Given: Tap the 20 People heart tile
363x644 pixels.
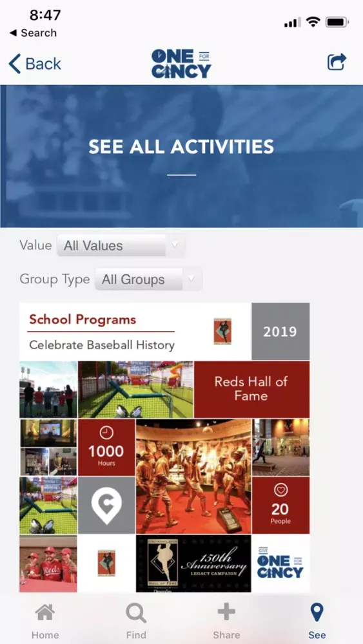Looking at the screenshot, I should (280, 505).
